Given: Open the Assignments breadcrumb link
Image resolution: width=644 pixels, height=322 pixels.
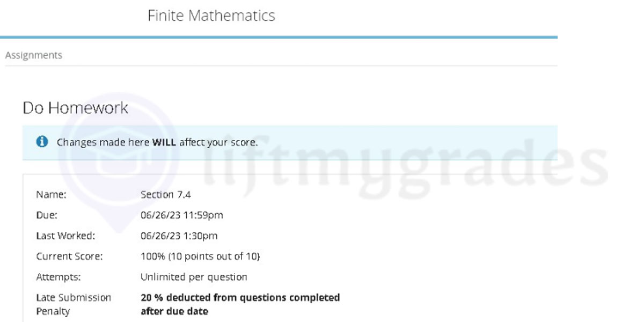Looking at the screenshot, I should pos(34,55).
